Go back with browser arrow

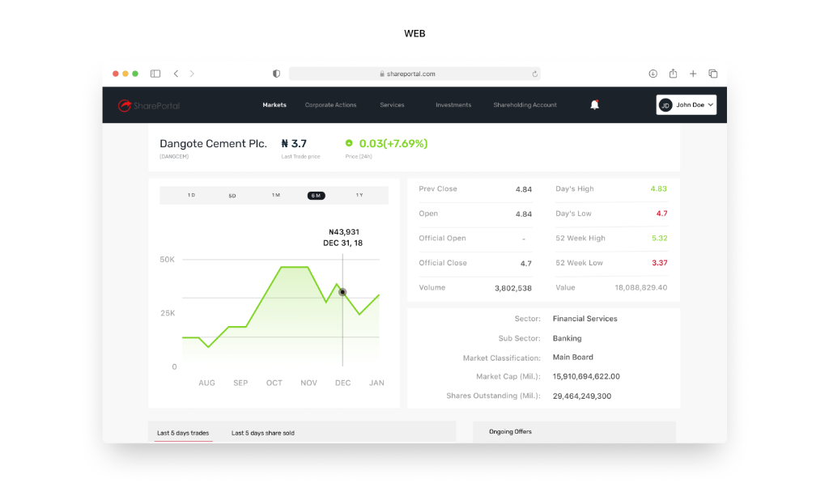[x=176, y=74]
